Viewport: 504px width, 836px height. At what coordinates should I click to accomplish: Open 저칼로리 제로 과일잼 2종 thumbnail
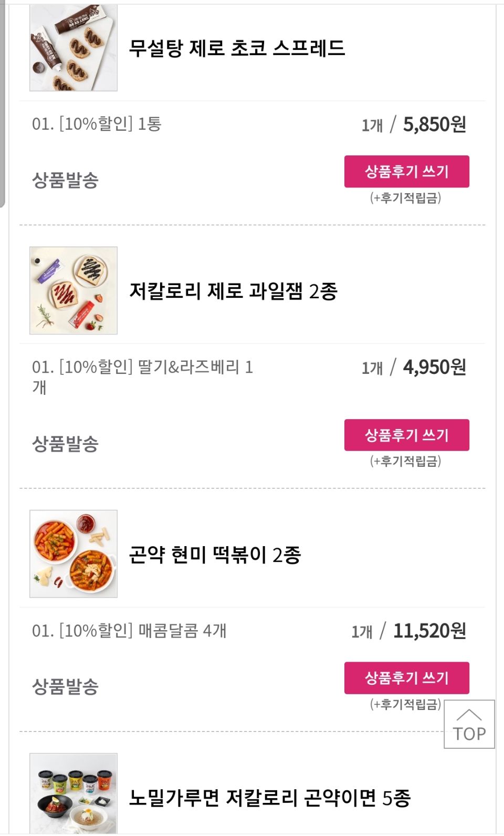click(73, 290)
